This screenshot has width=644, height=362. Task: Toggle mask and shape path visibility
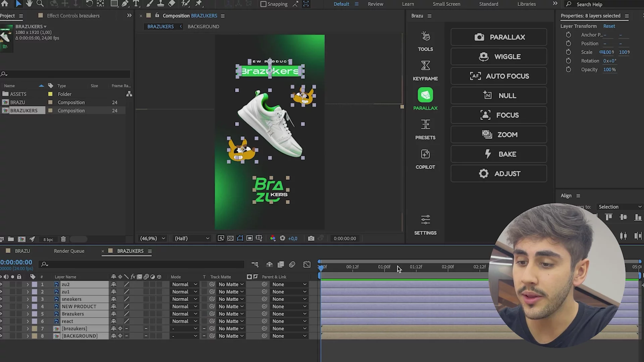click(240, 238)
